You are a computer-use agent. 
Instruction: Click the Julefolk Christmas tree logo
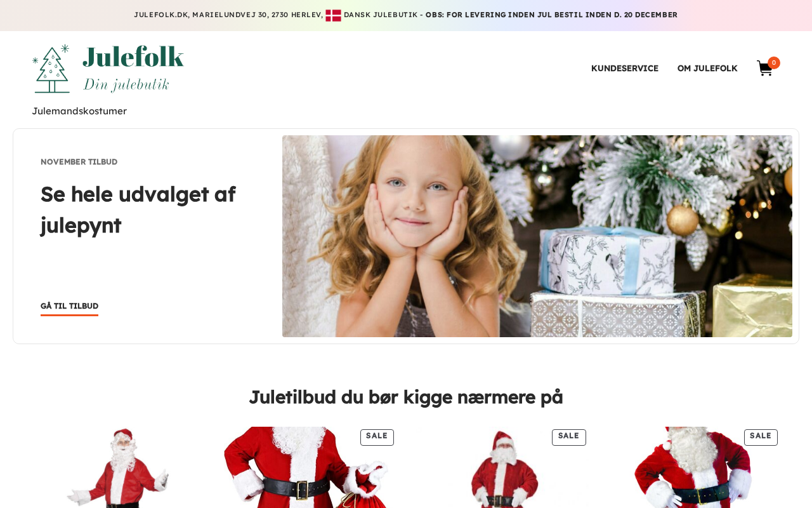click(51, 69)
